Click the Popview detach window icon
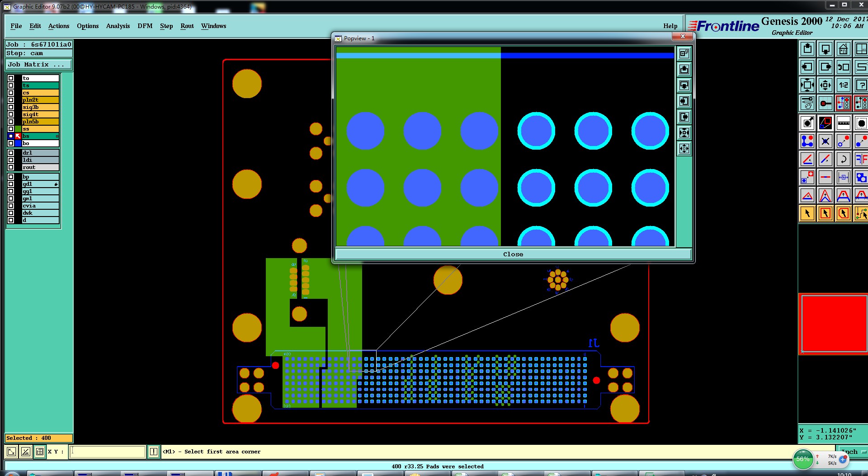This screenshot has height=476, width=868. (684, 53)
